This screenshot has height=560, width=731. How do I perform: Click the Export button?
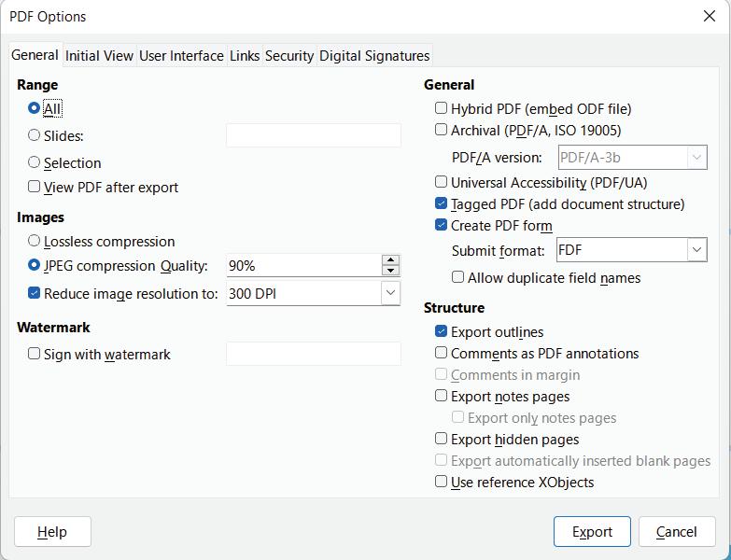[x=592, y=531]
